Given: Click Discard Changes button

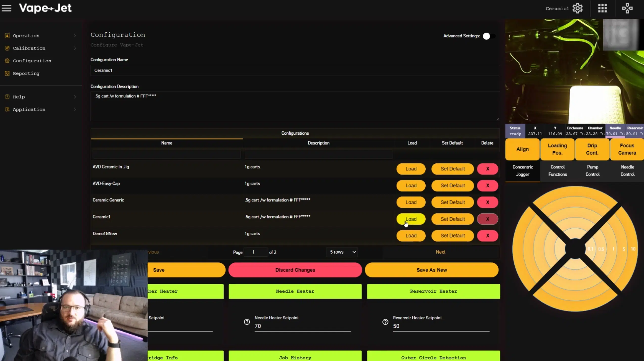Looking at the screenshot, I should coord(295,270).
